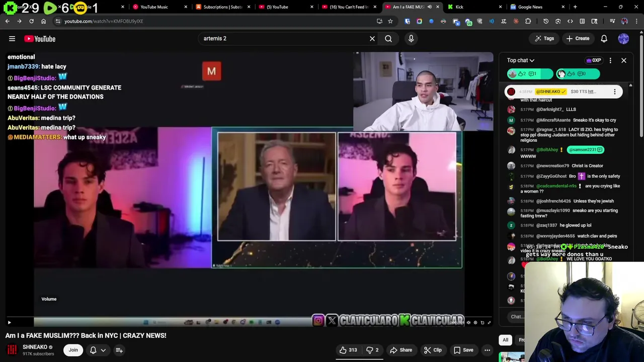The width and height of the screenshot is (644, 362).
Task: Open the pinned SHNEAKO message options
Action: coord(614,92)
